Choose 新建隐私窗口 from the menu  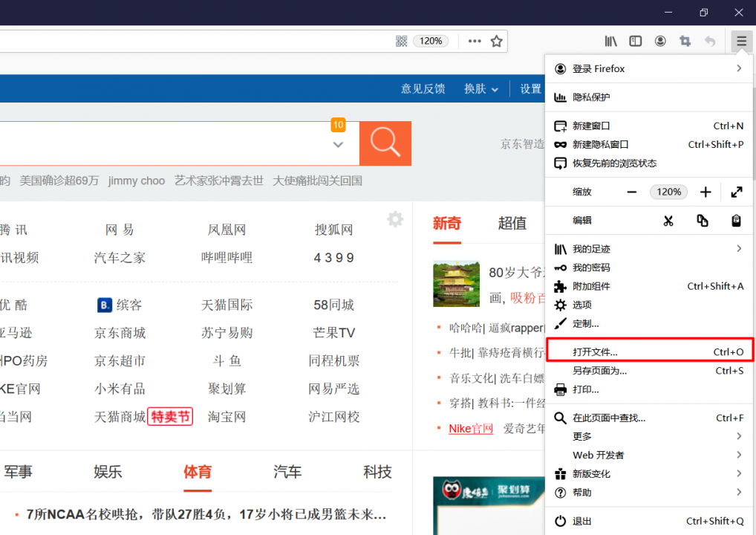coord(649,145)
